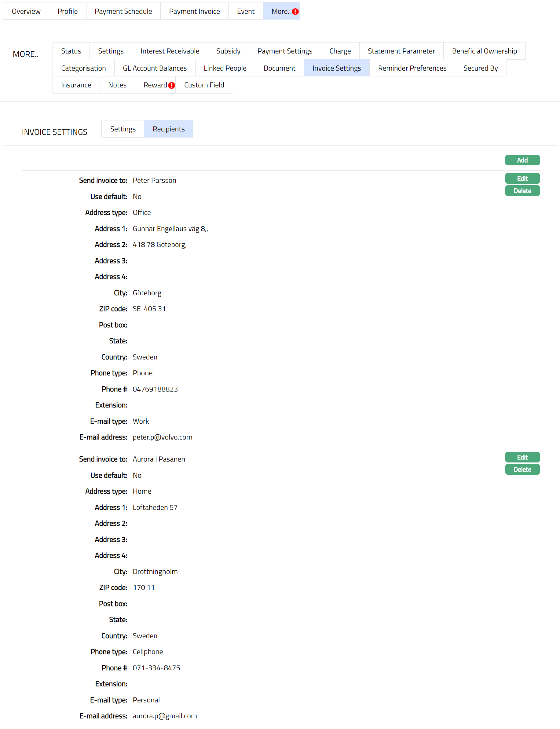The height and width of the screenshot is (729, 560).
Task: Open the Payment Schedule tab
Action: pos(123,11)
